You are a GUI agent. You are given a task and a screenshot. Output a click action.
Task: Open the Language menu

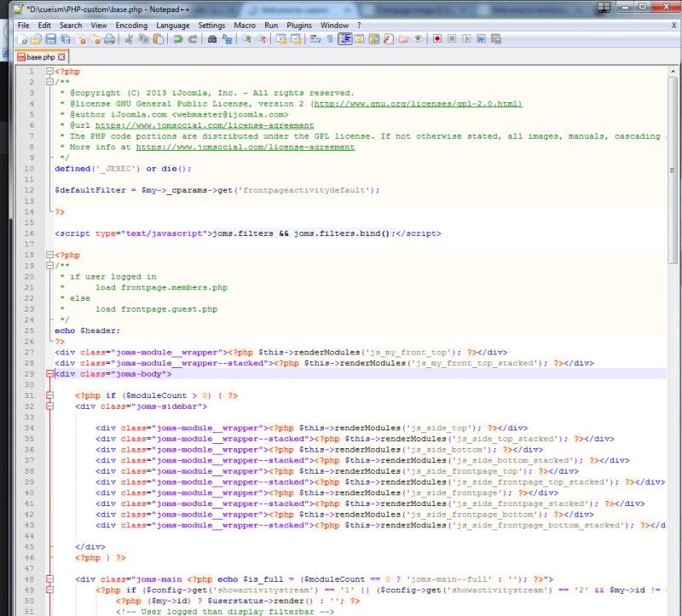173,26
